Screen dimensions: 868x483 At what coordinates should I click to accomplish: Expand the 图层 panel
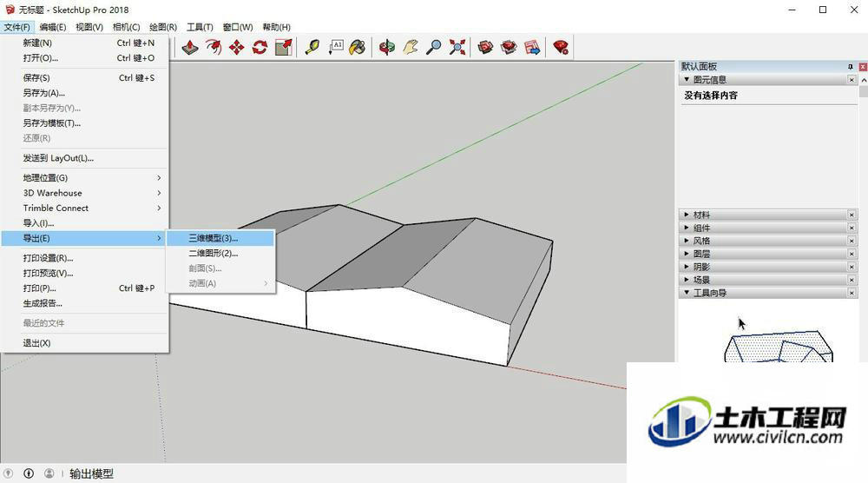687,254
